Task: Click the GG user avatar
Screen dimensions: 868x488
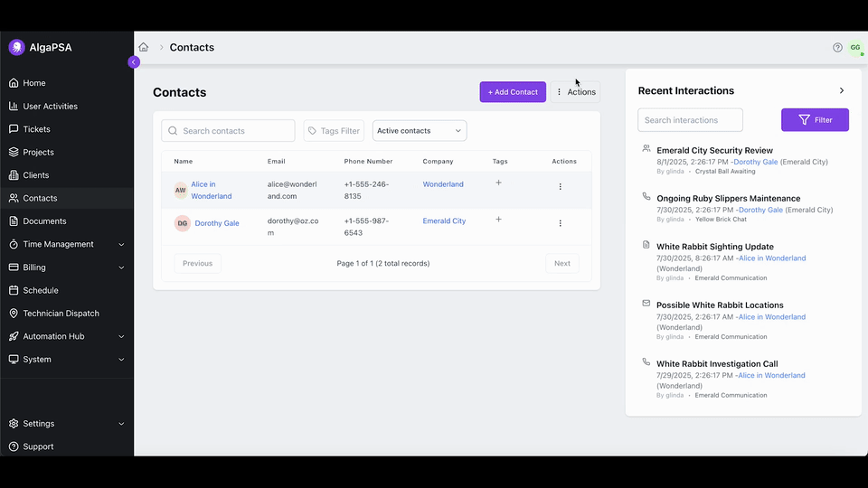Action: [854, 47]
